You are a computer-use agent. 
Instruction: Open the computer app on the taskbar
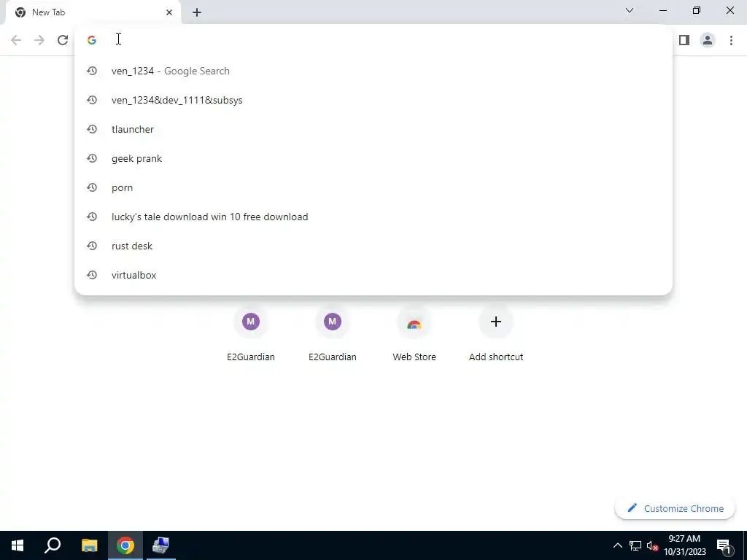tap(161, 545)
